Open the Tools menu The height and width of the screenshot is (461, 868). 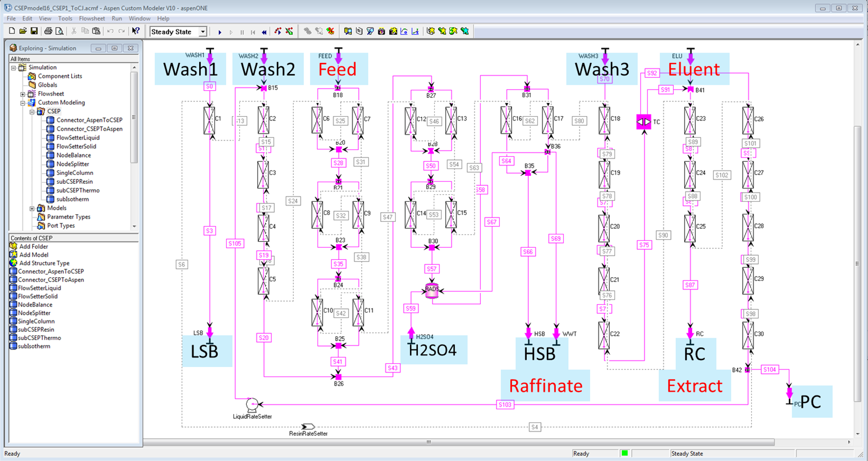tap(65, 19)
